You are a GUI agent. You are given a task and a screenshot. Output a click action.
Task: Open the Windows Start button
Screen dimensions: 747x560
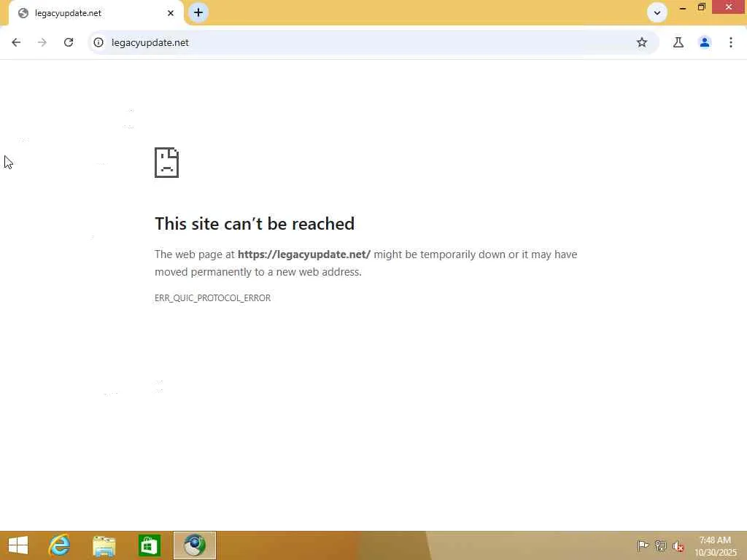(x=18, y=545)
